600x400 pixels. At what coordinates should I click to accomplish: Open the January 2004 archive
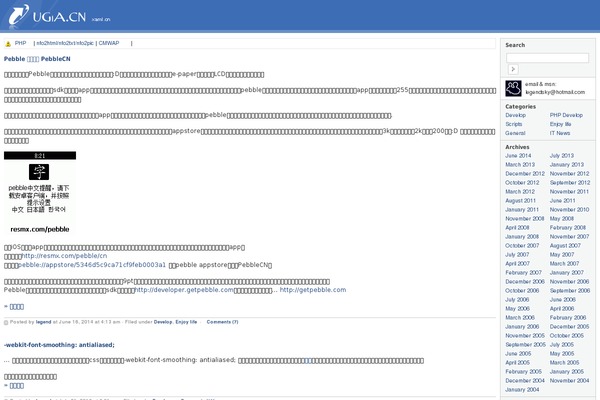point(522,390)
